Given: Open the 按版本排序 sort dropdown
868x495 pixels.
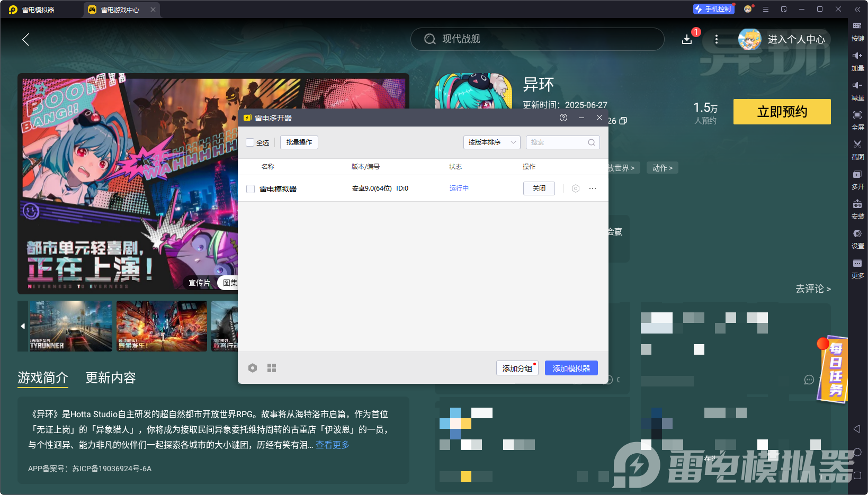Looking at the screenshot, I should coord(491,142).
